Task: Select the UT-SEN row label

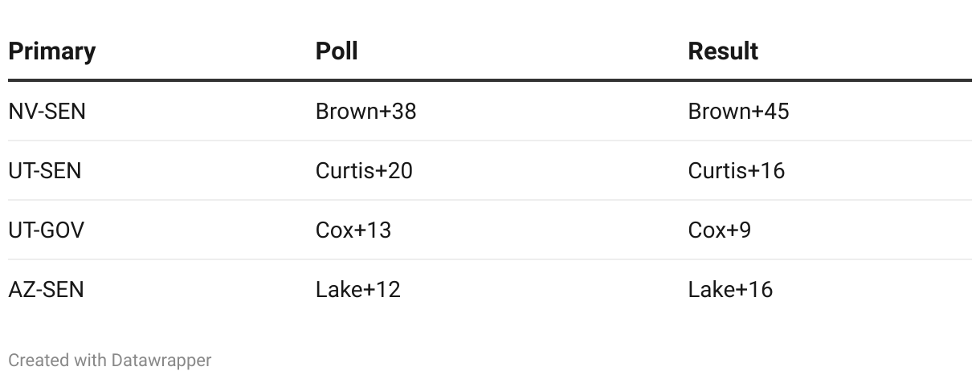Action: tap(45, 171)
